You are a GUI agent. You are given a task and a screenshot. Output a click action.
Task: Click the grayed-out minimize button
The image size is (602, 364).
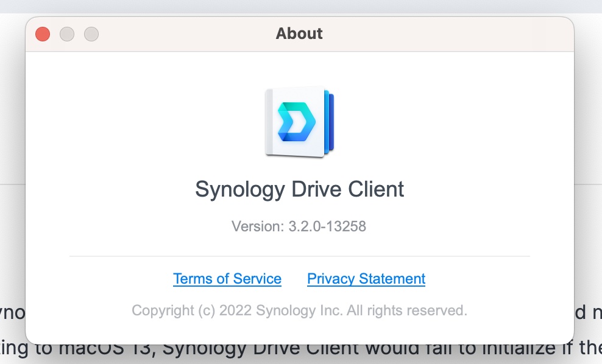[x=67, y=34]
